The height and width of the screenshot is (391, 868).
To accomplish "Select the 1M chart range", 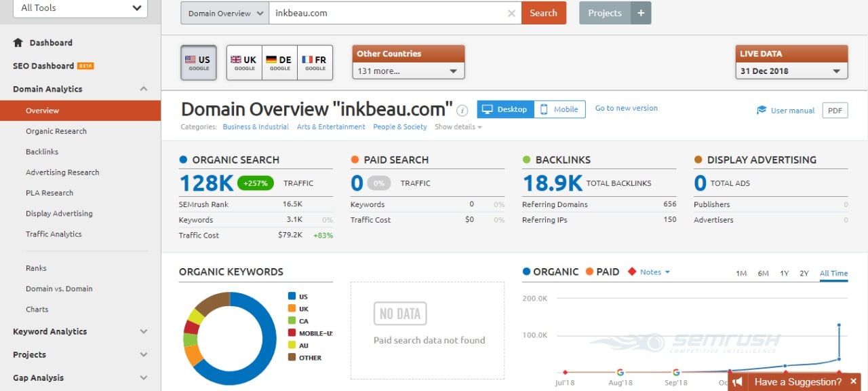I will [x=741, y=274].
